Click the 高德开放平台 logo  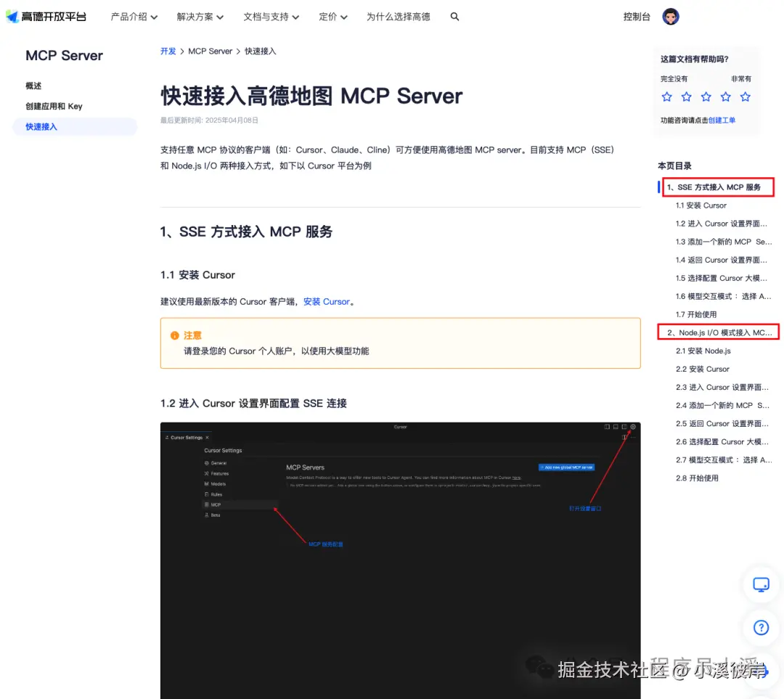coord(46,16)
